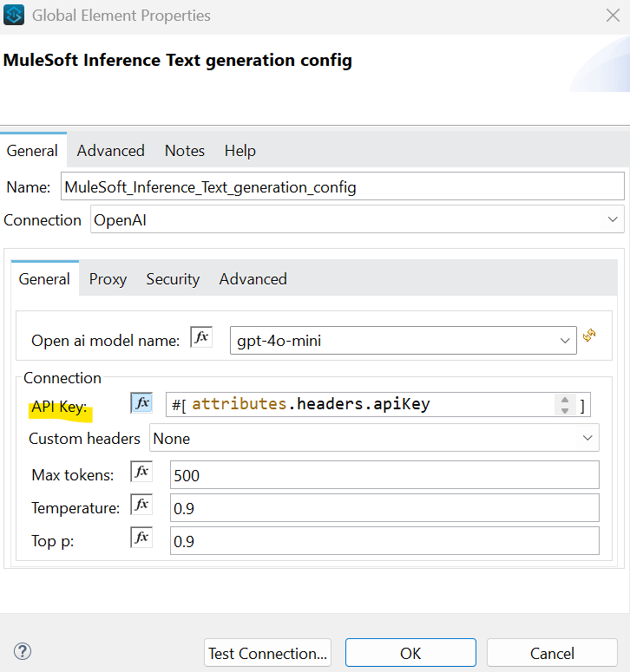Image resolution: width=630 pixels, height=672 pixels.
Task: Toggle fx expression mode for Open ai model name
Action: point(201,339)
